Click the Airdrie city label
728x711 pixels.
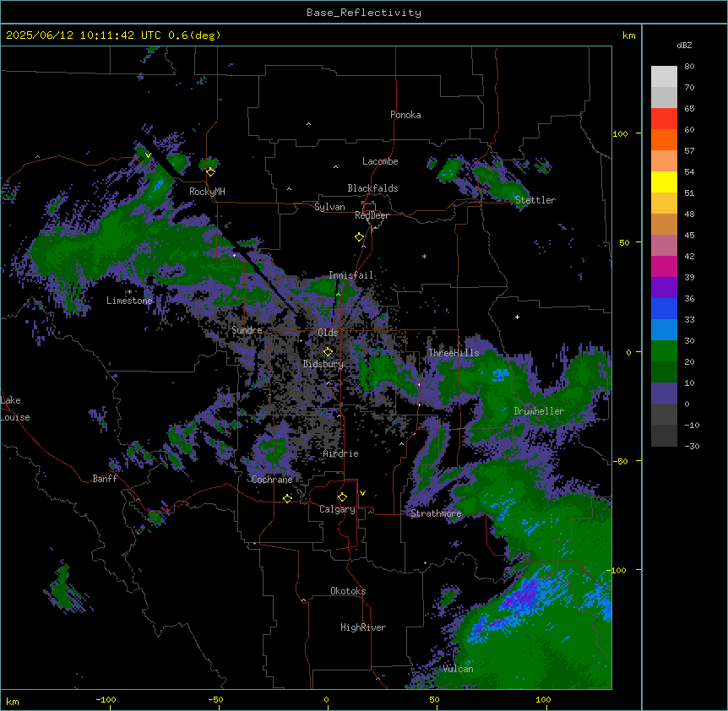(341, 453)
